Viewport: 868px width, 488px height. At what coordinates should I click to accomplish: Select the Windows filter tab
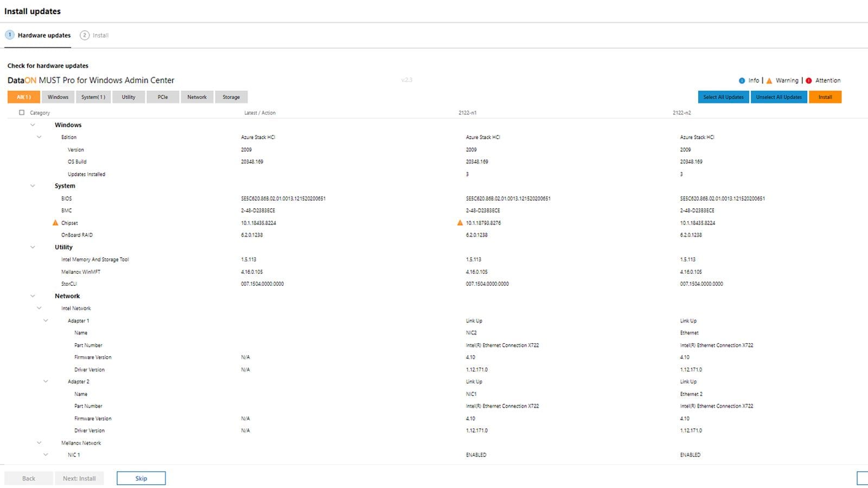click(x=58, y=97)
